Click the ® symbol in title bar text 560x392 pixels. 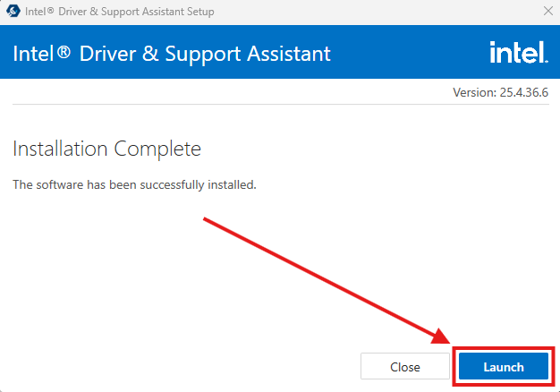[50, 11]
